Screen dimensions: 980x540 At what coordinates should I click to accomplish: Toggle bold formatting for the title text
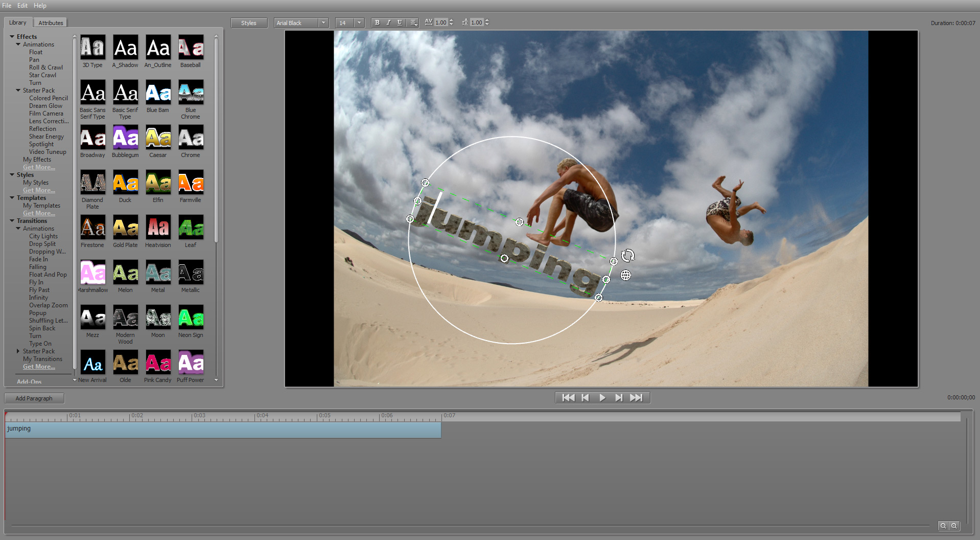pyautogui.click(x=377, y=22)
